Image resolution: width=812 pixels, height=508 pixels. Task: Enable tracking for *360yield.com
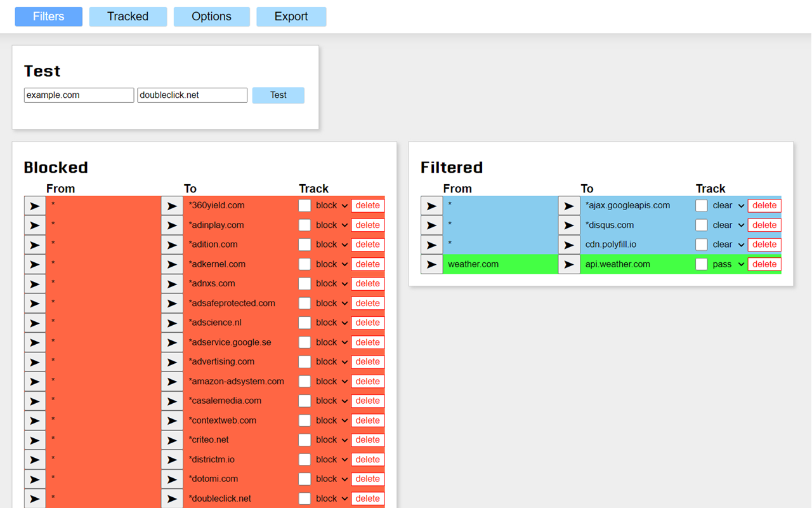(304, 206)
